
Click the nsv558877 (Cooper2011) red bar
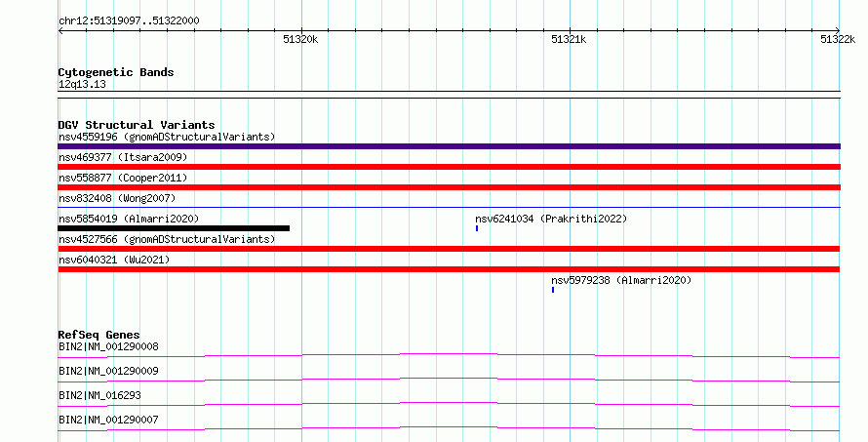[449, 187]
